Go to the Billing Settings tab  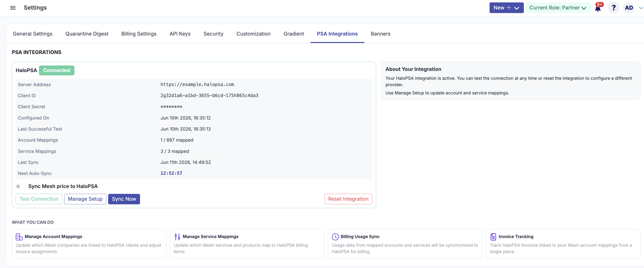pyautogui.click(x=139, y=34)
